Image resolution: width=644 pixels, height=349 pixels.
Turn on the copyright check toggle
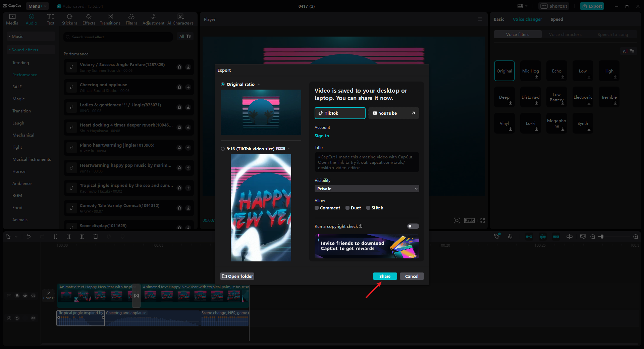413,226
